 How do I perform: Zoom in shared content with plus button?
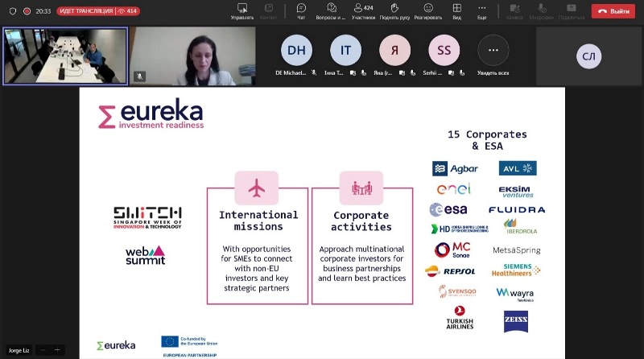point(57,350)
